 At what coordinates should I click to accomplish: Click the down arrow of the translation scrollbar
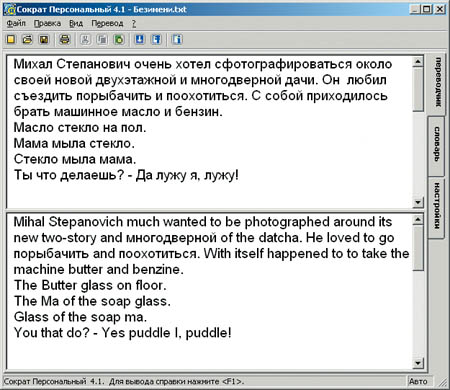[418, 363]
